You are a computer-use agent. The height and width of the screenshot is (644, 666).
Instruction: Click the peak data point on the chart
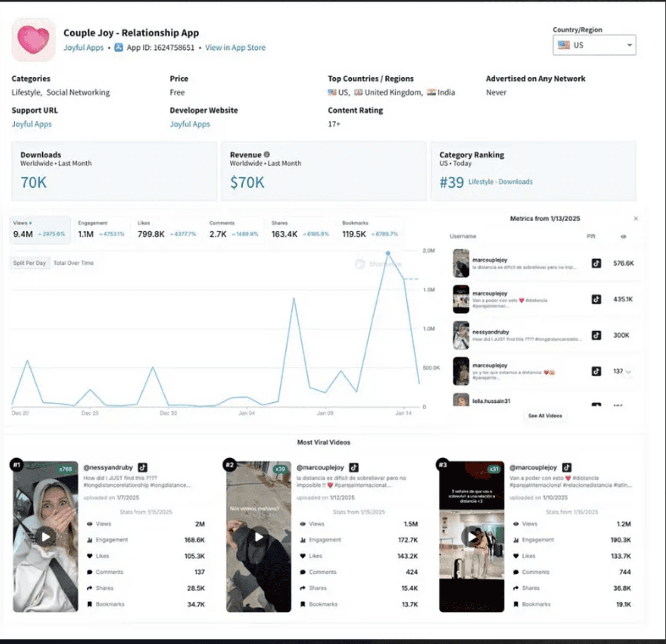388,253
